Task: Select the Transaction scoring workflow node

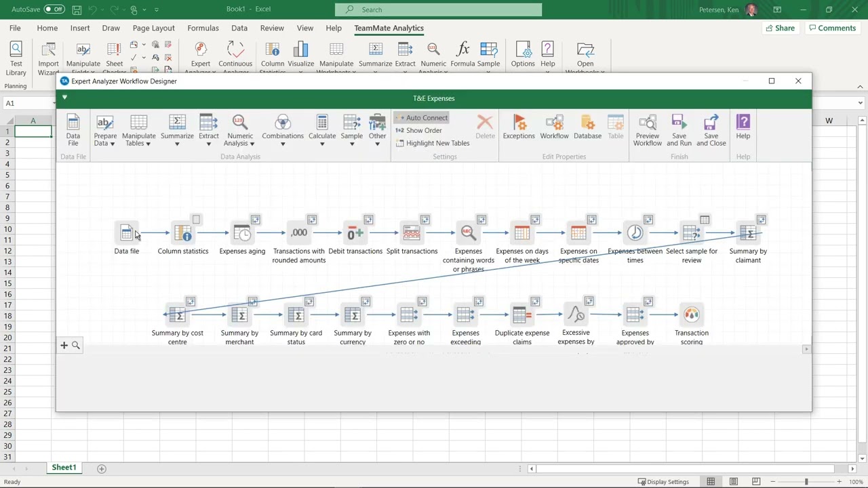Action: click(692, 315)
